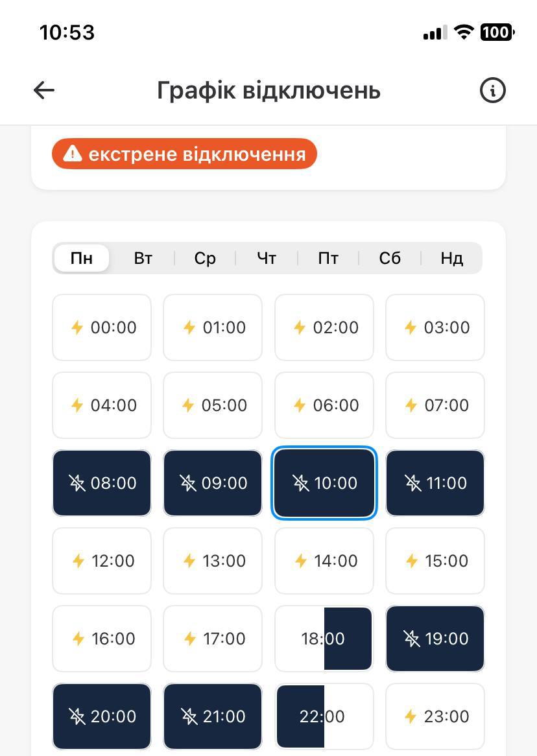Screen dimensions: 537x756
Task: Switch to the Вт day tab
Action: click(x=143, y=258)
